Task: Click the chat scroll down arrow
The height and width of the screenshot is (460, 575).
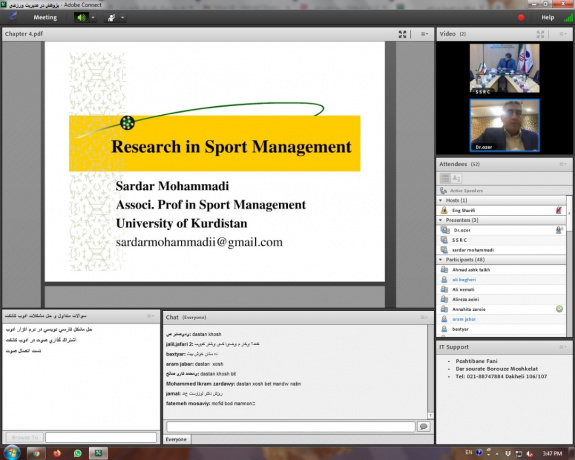Action: (x=431, y=416)
